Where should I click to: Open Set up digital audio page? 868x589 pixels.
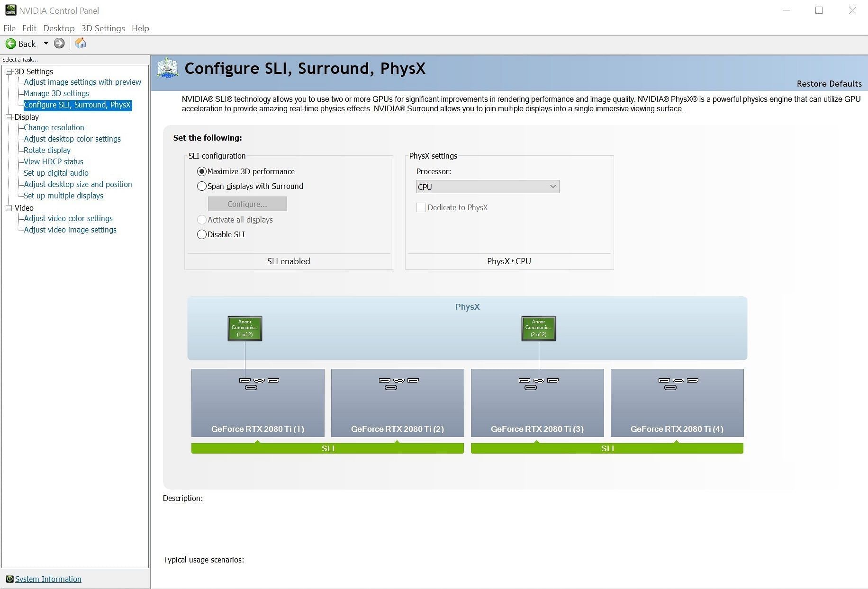click(56, 173)
